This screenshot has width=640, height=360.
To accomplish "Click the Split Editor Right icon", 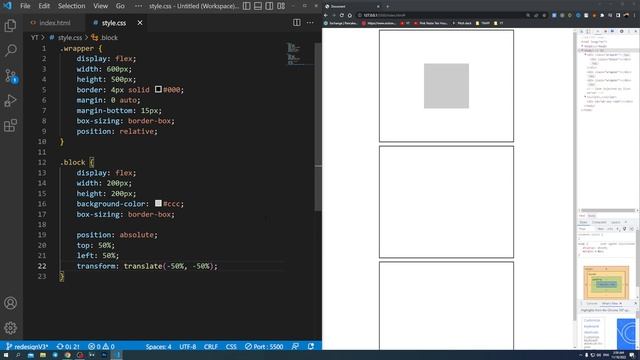I will [x=297, y=22].
